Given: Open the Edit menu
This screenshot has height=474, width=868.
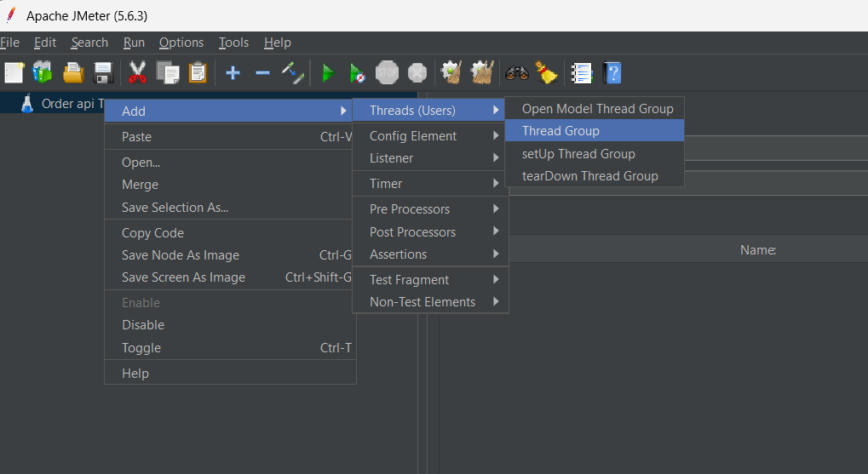Looking at the screenshot, I should point(45,43).
